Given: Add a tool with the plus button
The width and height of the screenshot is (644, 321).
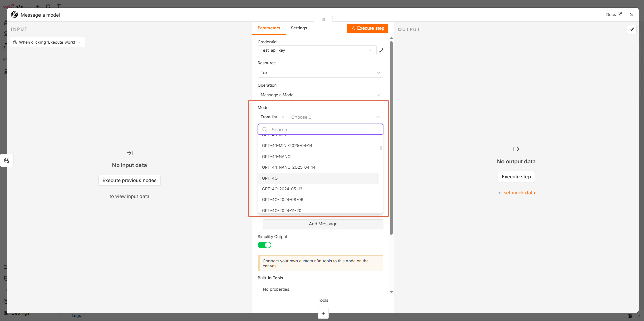Looking at the screenshot, I should point(323,313).
